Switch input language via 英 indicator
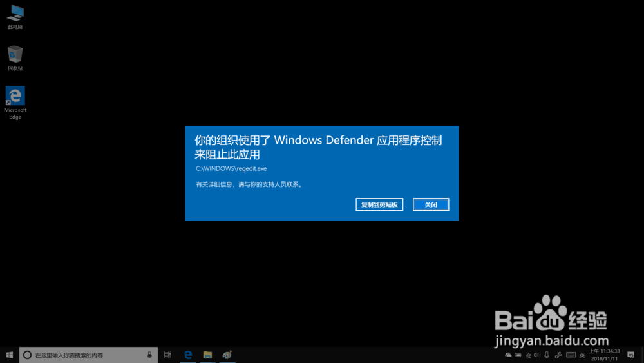This screenshot has height=363, width=644. click(x=582, y=355)
